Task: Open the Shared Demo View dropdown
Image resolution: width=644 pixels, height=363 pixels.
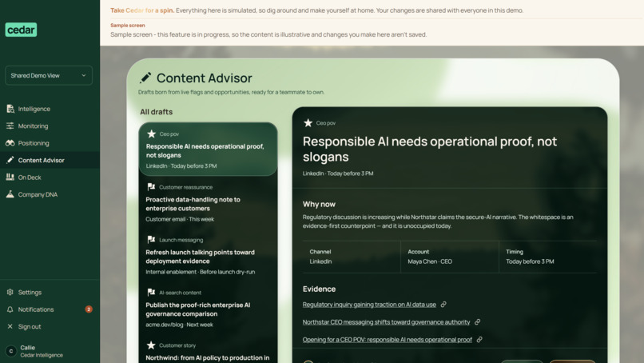Action: (49, 75)
